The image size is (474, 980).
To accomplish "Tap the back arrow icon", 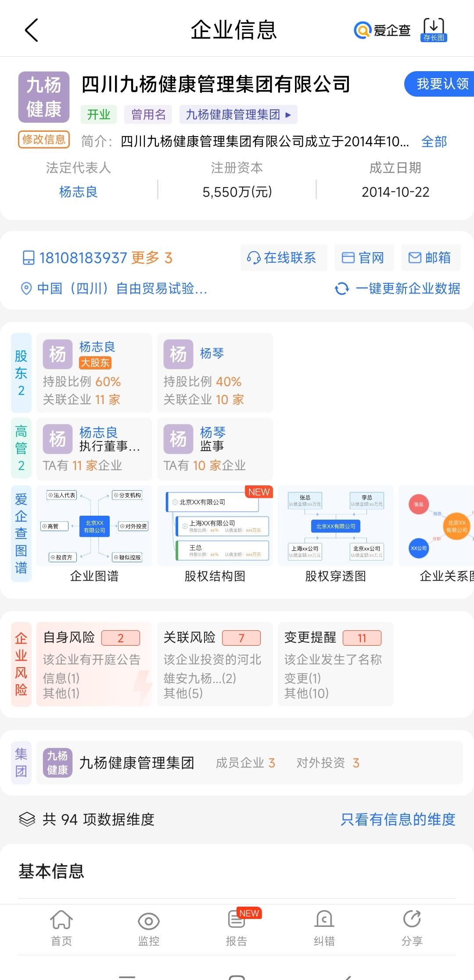I will (32, 30).
